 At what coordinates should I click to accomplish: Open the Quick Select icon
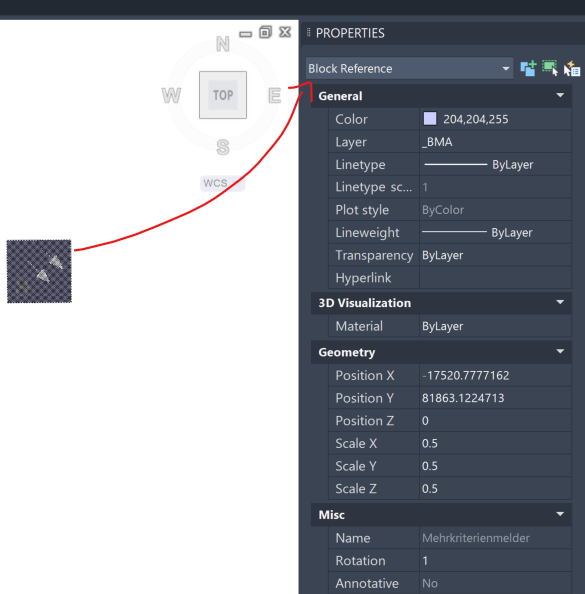point(571,69)
